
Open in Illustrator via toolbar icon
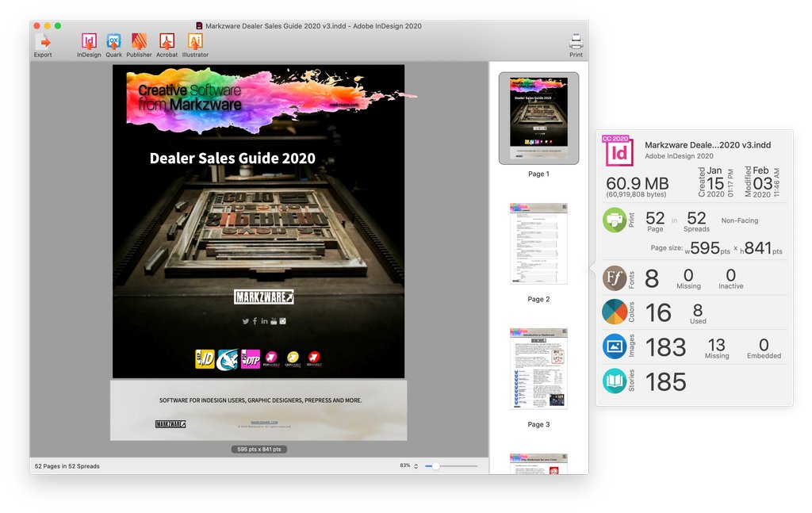pos(195,41)
